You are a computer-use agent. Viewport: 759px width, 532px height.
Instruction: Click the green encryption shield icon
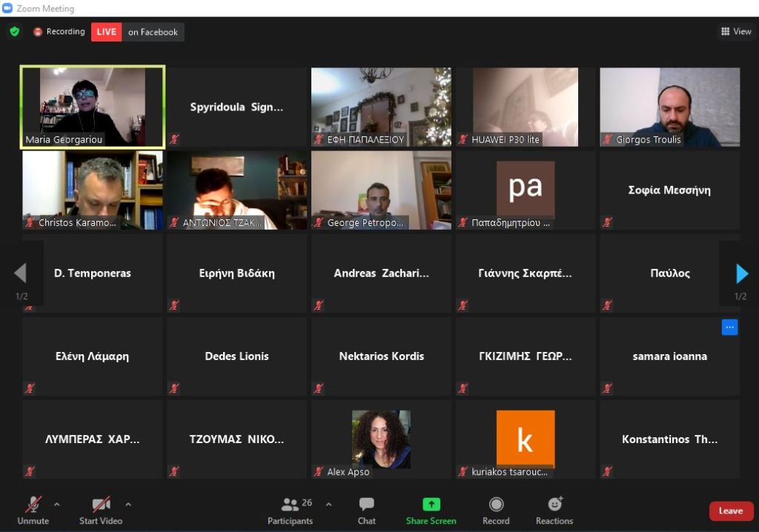[x=14, y=32]
